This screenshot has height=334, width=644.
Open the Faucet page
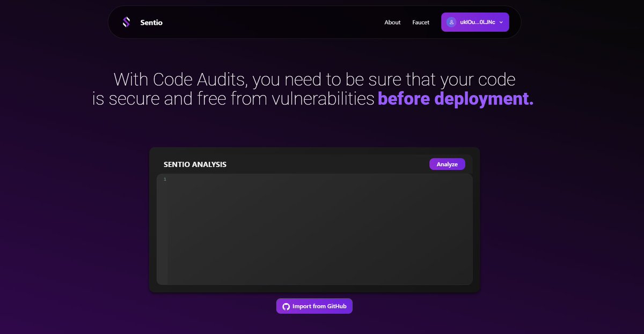click(421, 23)
